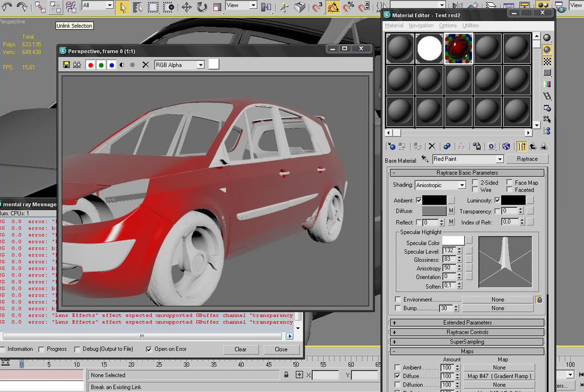Toggle checker Background in material editor
The image size is (584, 392).
pos(547,61)
